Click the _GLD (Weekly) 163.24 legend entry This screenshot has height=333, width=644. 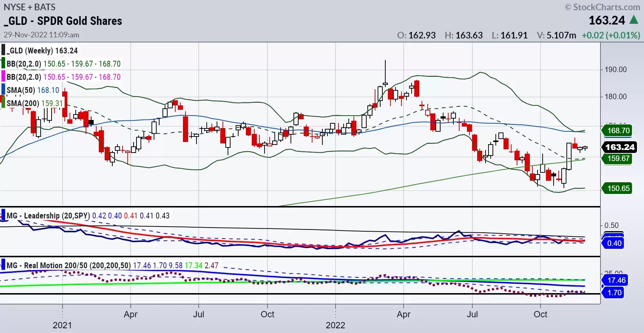42,50
